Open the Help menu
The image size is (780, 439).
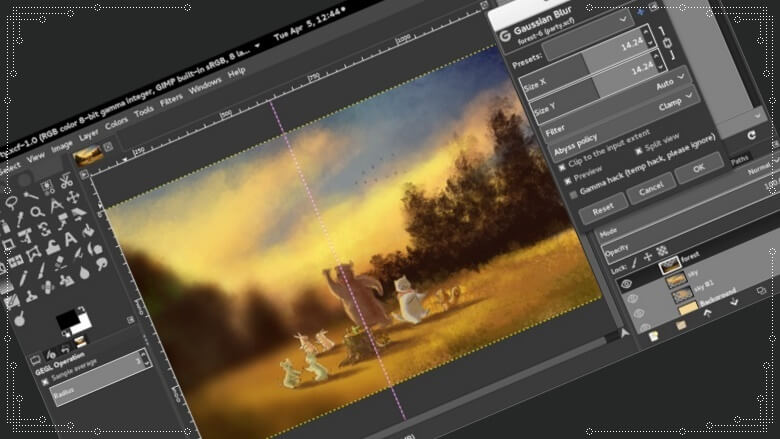pyautogui.click(x=237, y=72)
